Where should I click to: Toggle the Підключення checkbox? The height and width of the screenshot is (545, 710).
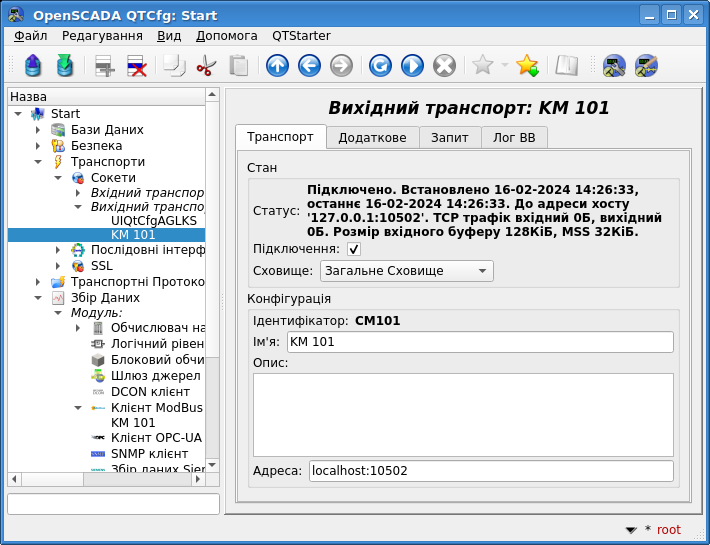[x=354, y=249]
